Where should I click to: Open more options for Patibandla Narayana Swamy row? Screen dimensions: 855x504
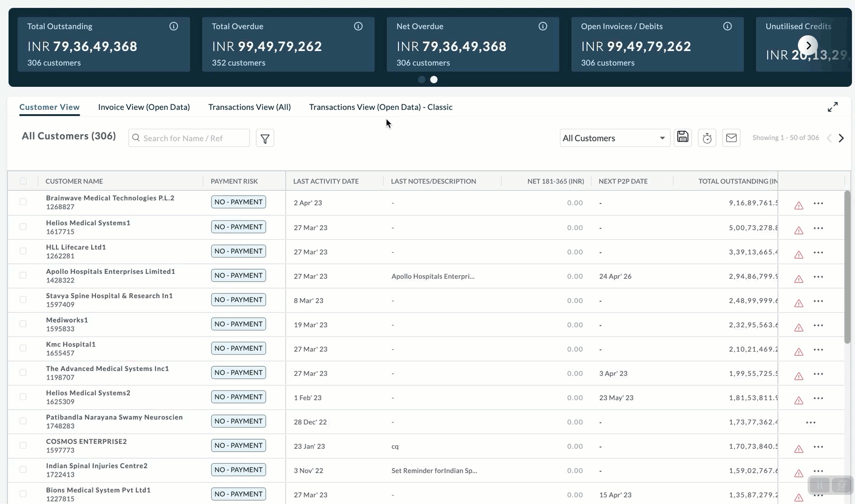pyautogui.click(x=811, y=422)
